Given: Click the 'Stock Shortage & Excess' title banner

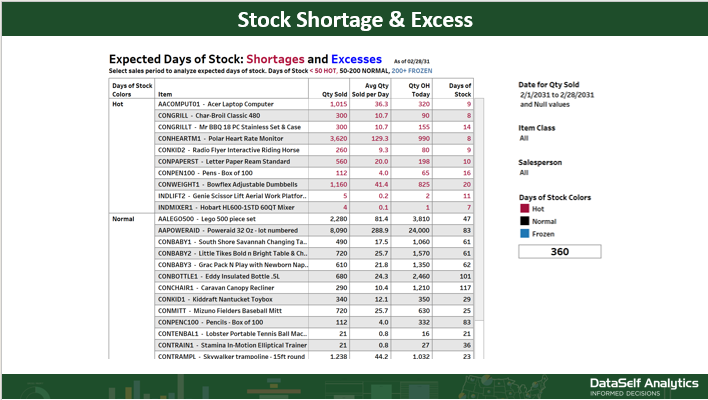Looking at the screenshot, I should (355, 19).
